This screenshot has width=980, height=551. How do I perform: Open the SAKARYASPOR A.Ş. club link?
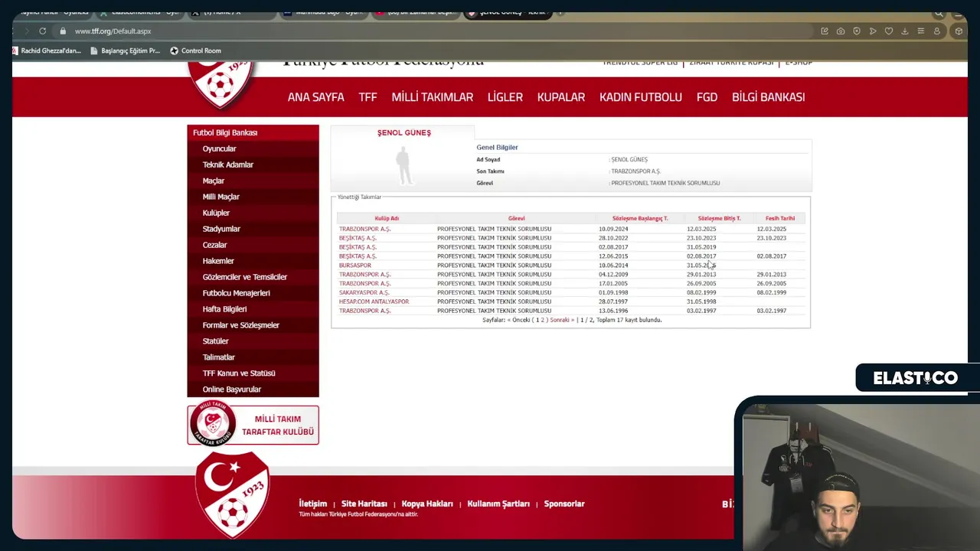[364, 292]
